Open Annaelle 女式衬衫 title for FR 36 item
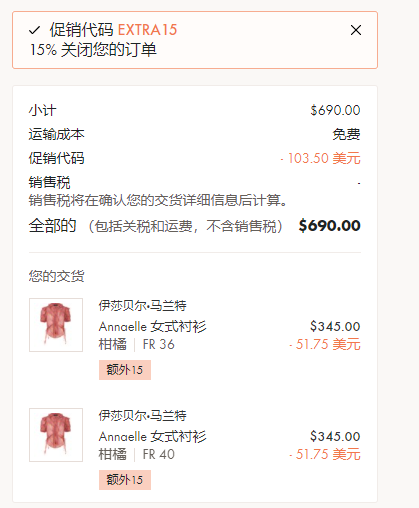This screenshot has width=419, height=508. click(153, 326)
